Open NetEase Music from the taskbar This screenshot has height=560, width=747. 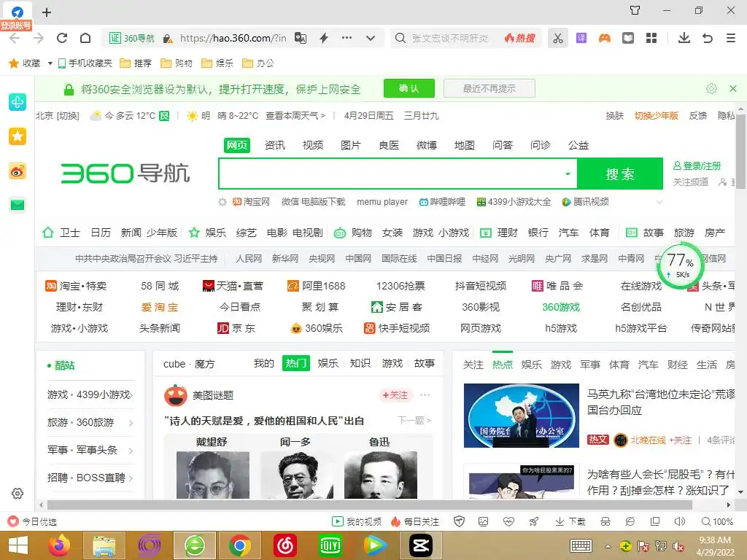285,545
